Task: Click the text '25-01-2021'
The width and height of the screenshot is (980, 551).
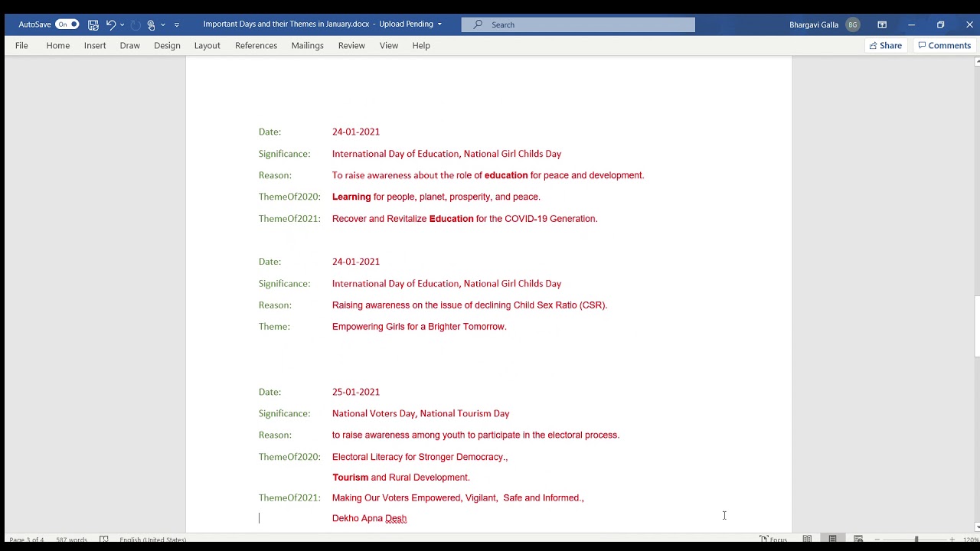Action: pos(356,392)
